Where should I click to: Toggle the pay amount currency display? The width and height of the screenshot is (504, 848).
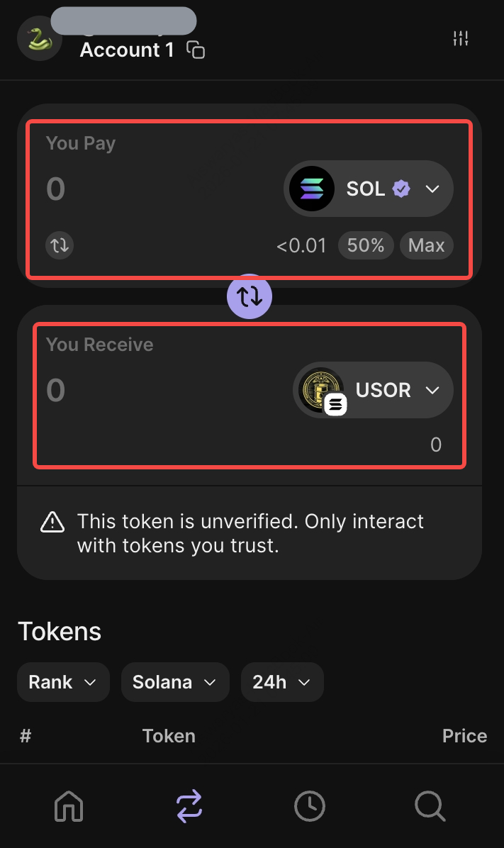tap(60, 245)
